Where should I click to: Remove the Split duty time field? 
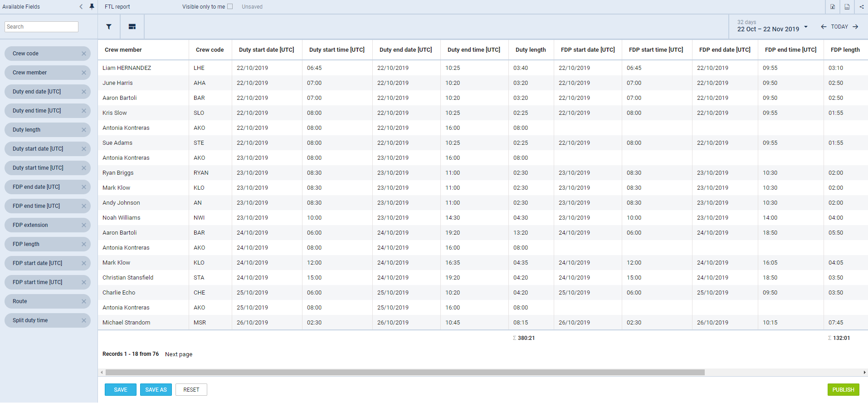[x=83, y=320]
